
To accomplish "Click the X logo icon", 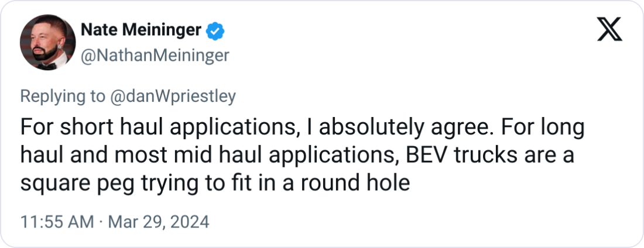I will click(x=609, y=30).
